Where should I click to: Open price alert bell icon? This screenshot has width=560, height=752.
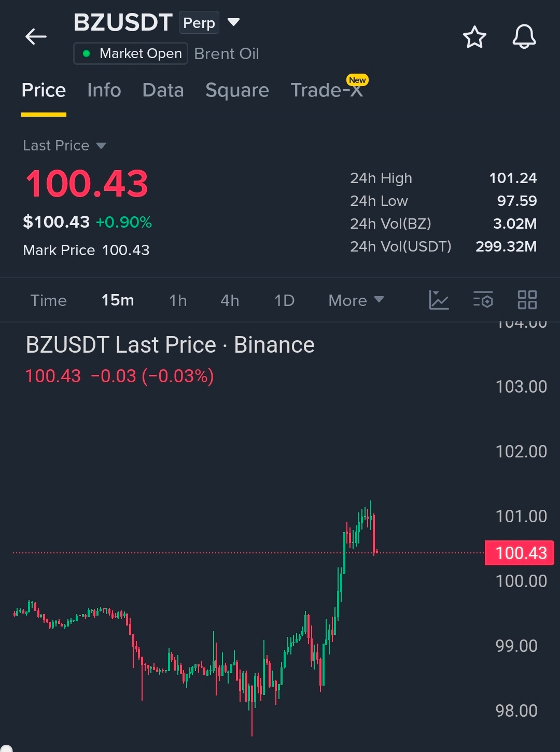(524, 37)
